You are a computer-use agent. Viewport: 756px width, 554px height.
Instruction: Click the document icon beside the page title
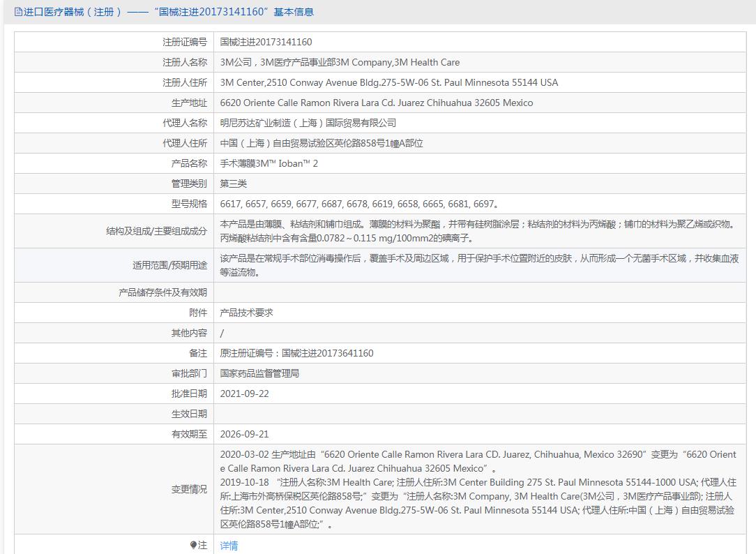[x=18, y=12]
